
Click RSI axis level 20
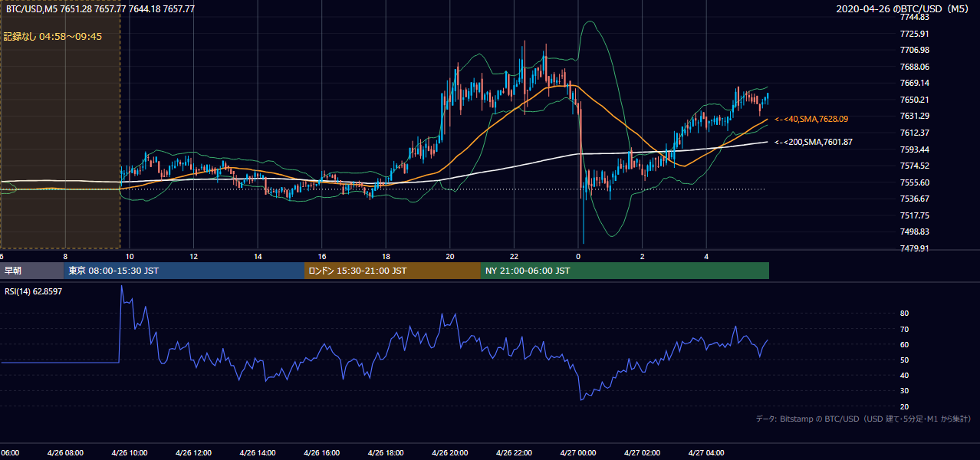pos(904,406)
